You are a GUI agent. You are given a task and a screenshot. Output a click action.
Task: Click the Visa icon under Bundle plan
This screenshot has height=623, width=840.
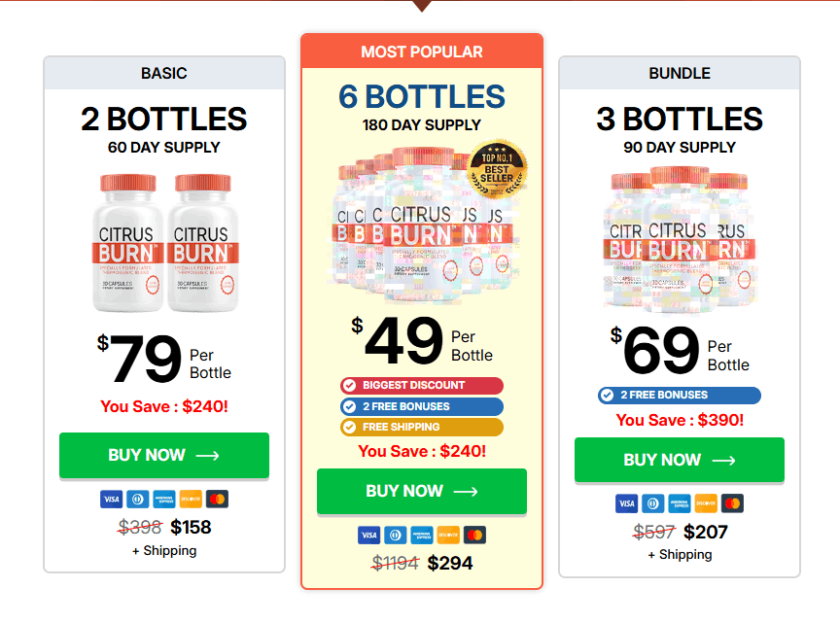click(x=627, y=503)
